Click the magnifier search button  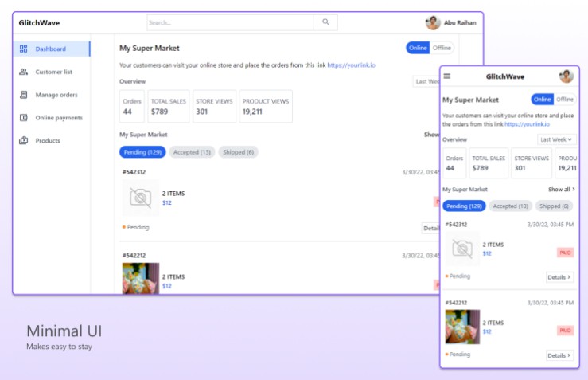[325, 23]
